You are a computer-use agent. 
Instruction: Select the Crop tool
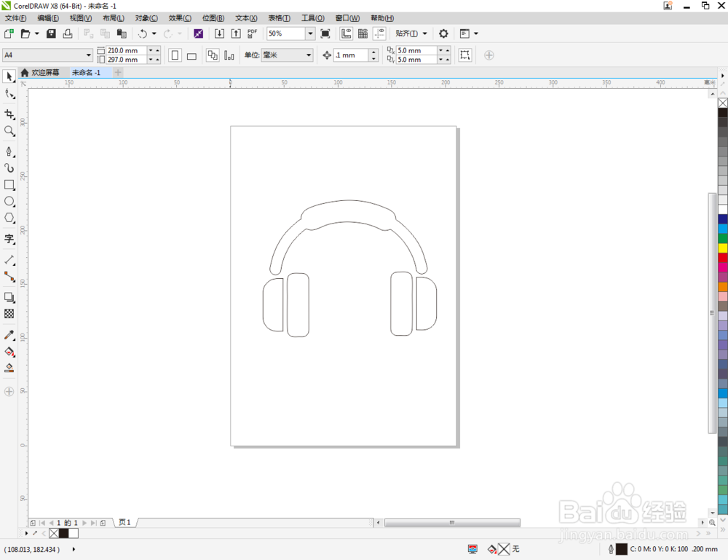coord(9,114)
